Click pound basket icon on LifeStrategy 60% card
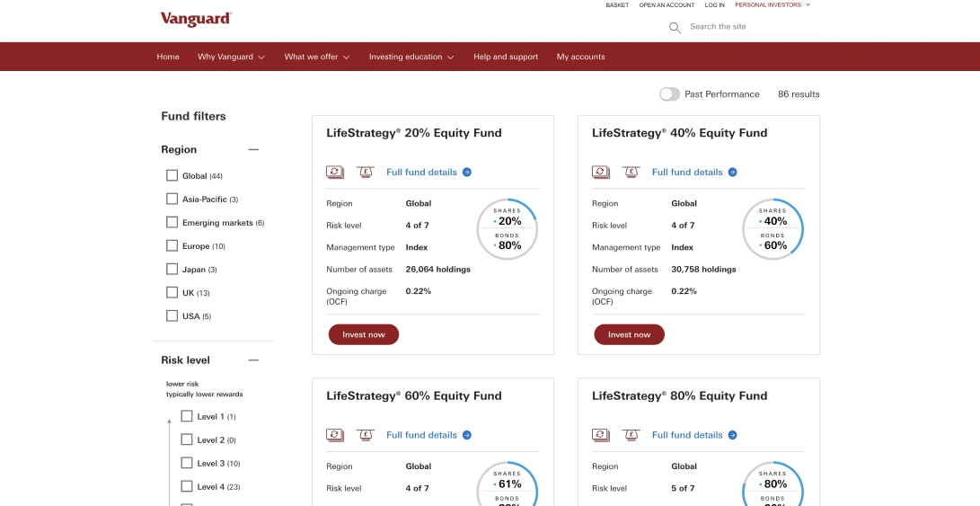The height and width of the screenshot is (506, 980). 366,435
